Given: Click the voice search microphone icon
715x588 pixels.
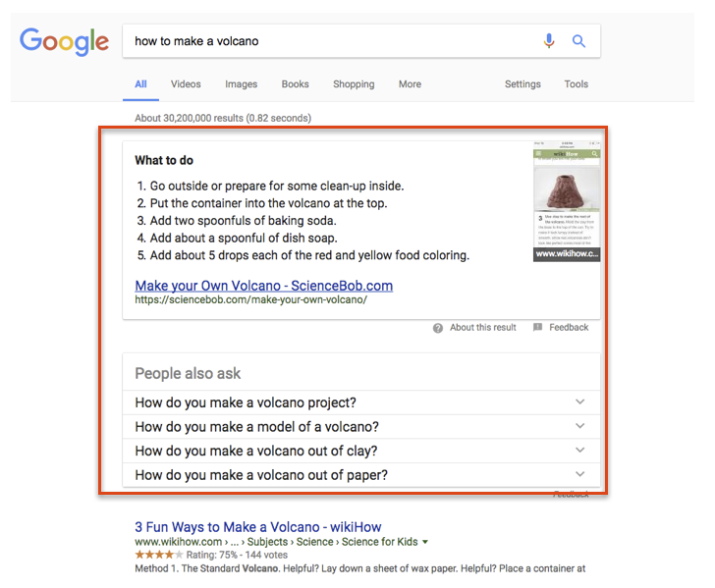Looking at the screenshot, I should tap(549, 41).
